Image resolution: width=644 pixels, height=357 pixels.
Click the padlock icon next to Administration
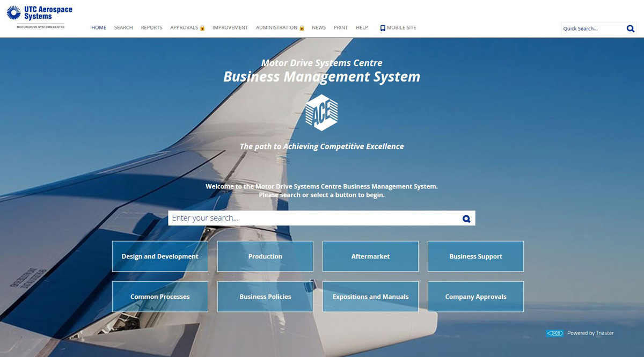302,28
